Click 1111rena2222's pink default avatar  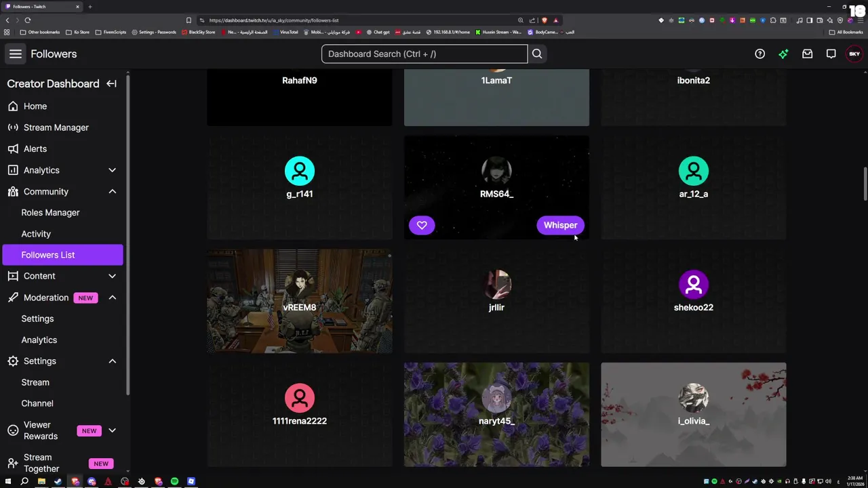(x=299, y=399)
